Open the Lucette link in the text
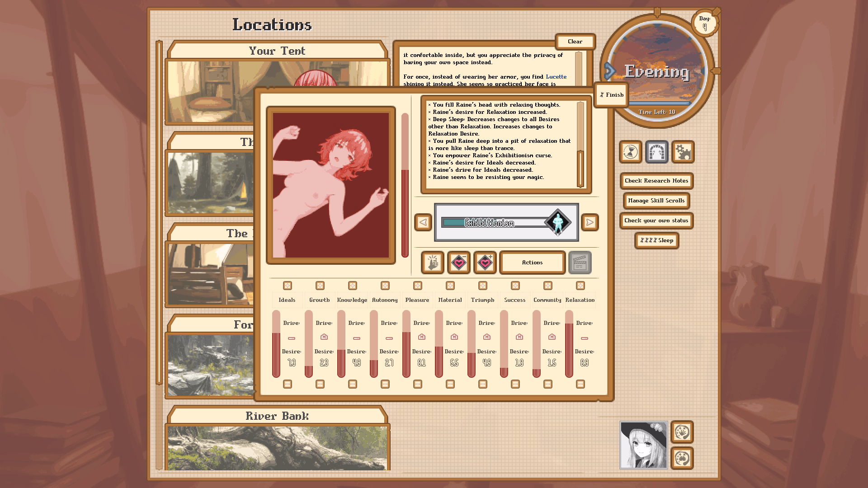Viewport: 868px width, 488px height. point(557,77)
